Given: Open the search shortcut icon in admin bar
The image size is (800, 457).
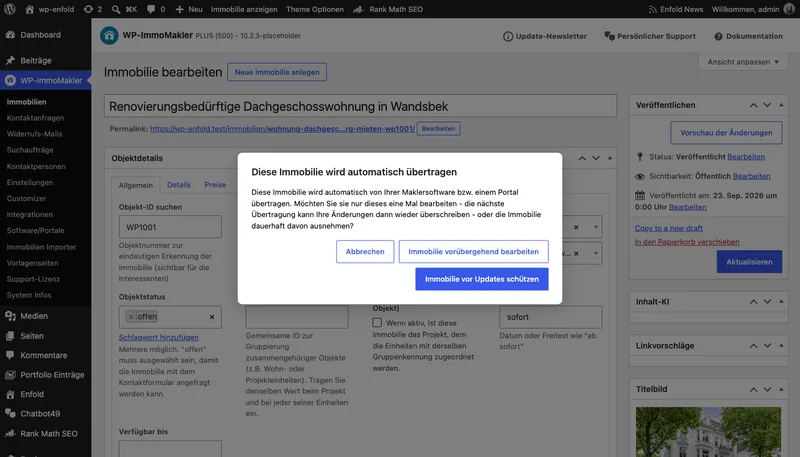Looking at the screenshot, I should [124, 9].
